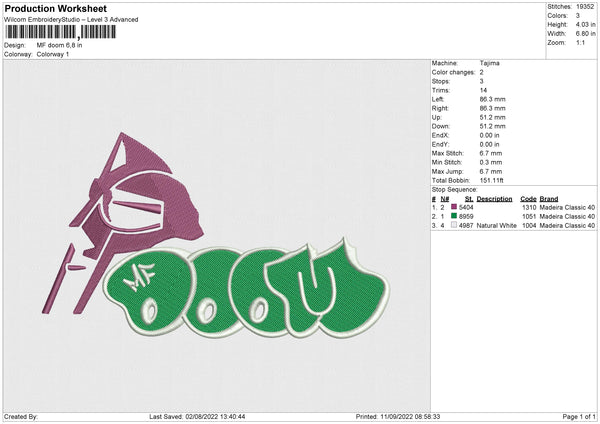Click the thread code '1051'
The image size is (600, 424).
point(529,217)
